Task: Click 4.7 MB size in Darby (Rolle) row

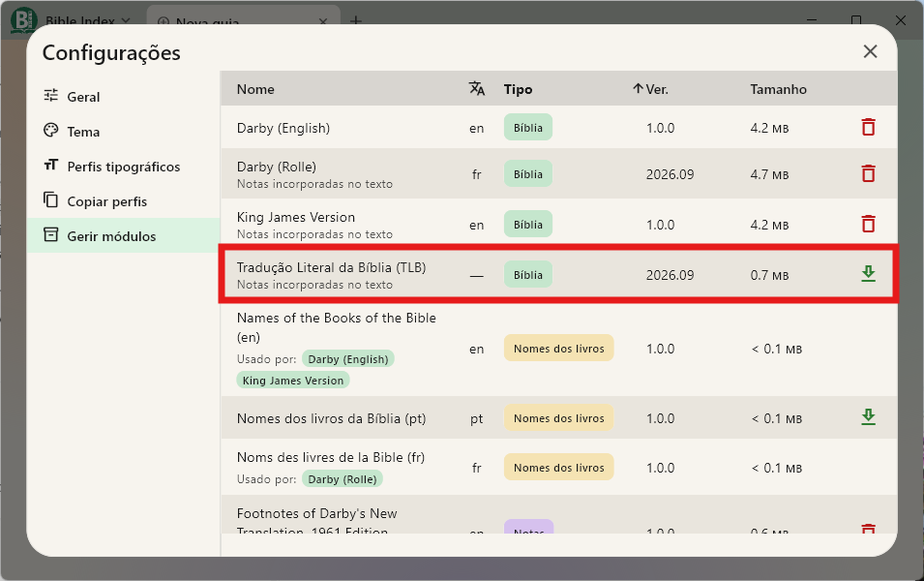Action: 769,174
